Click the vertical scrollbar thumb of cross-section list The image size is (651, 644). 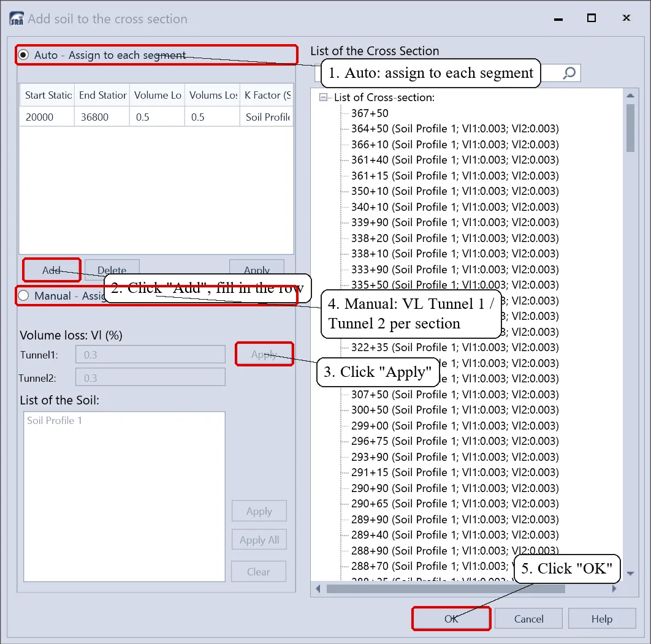tap(630, 128)
